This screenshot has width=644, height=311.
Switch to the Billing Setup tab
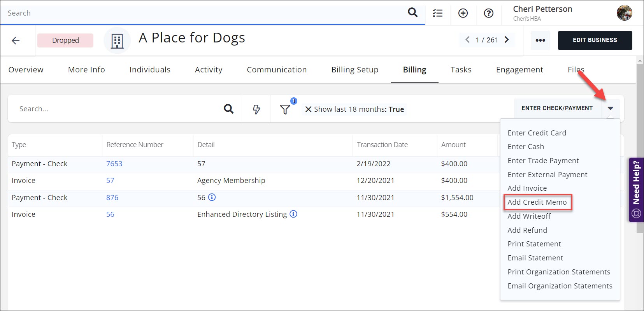354,70
